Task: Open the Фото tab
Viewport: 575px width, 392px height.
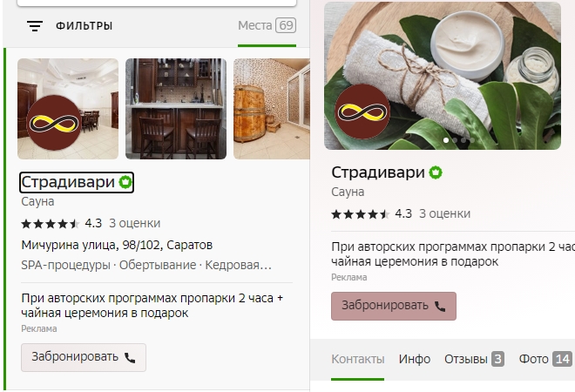Action: click(x=545, y=359)
